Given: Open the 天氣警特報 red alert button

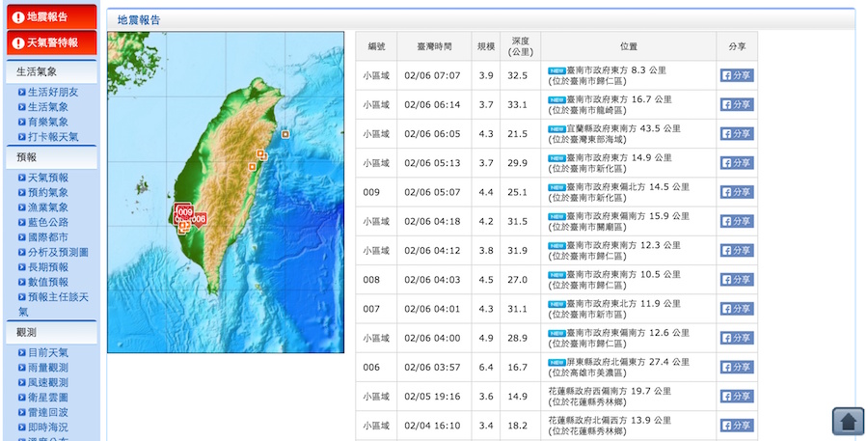Looking at the screenshot, I should [51, 42].
